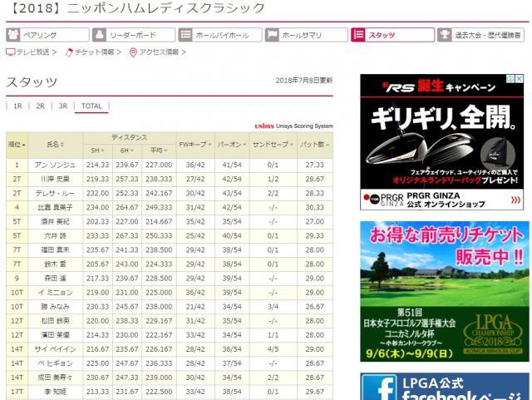Click player name サイ ペイイン
The height and width of the screenshot is (400, 532).
pyautogui.click(x=55, y=349)
